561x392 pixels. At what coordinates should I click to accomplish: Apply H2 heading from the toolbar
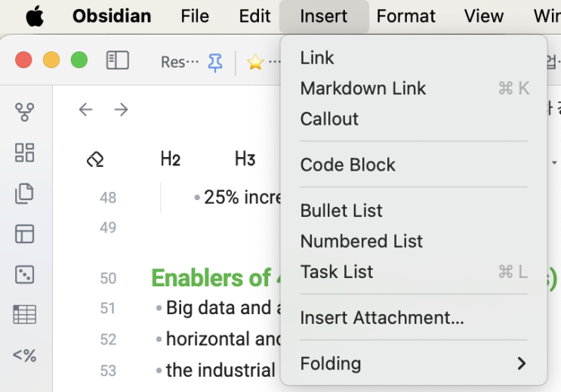[x=170, y=159]
